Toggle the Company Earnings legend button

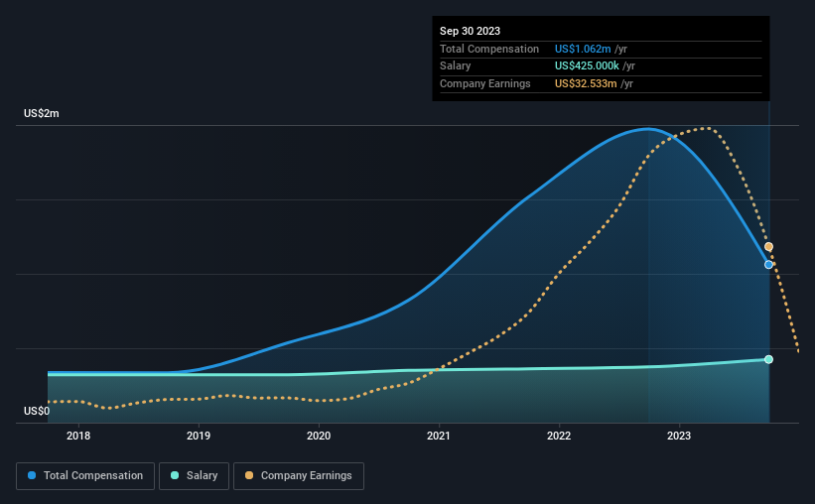299,476
